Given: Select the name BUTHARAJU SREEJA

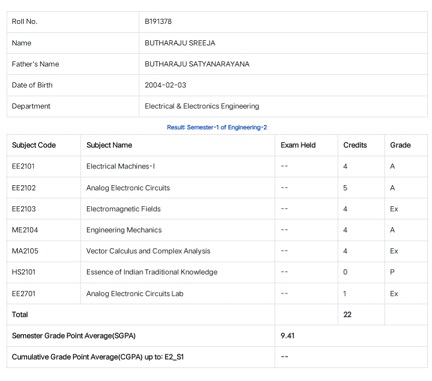Looking at the screenshot, I should (x=180, y=43).
